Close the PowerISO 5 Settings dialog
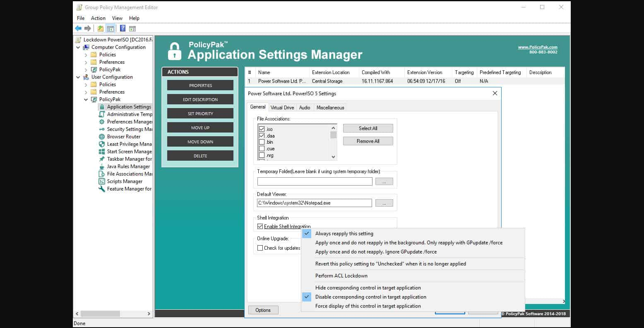The width and height of the screenshot is (644, 328). coord(495,93)
